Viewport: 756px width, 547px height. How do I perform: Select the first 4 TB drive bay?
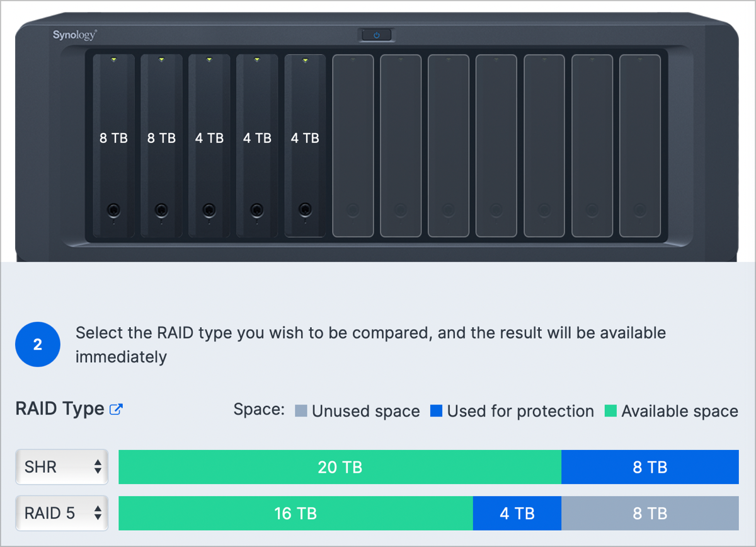click(x=209, y=146)
